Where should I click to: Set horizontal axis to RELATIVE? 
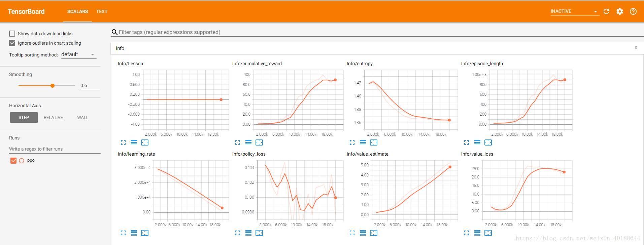click(53, 118)
